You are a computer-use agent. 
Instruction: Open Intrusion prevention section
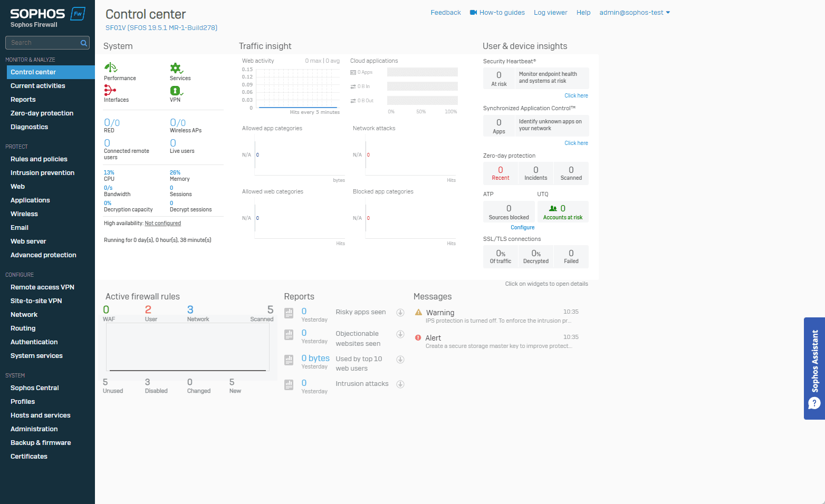(x=43, y=173)
